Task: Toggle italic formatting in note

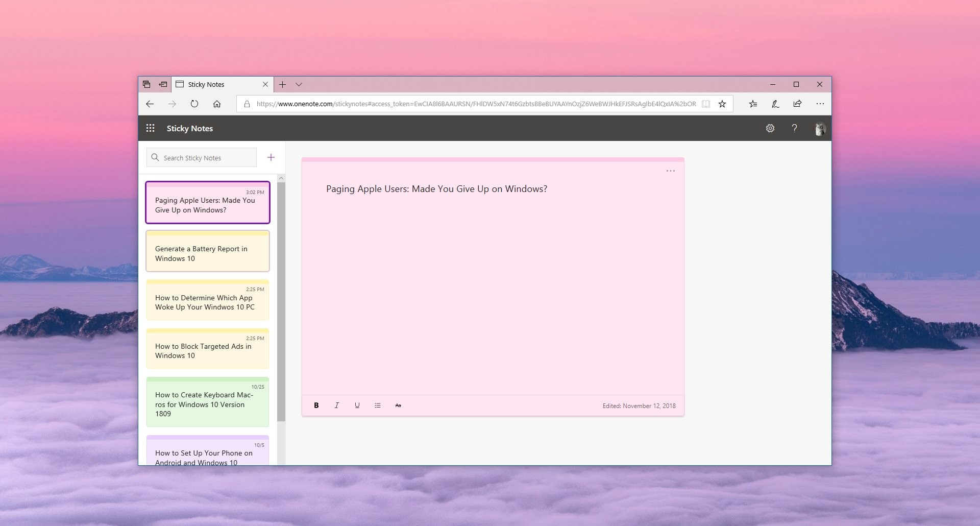Action: click(337, 405)
